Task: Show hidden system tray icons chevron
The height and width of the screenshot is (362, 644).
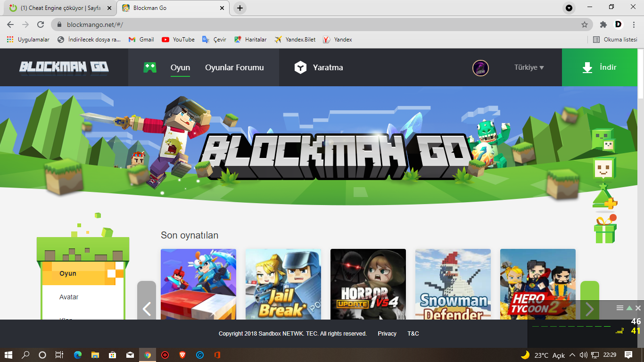Action: 572,355
